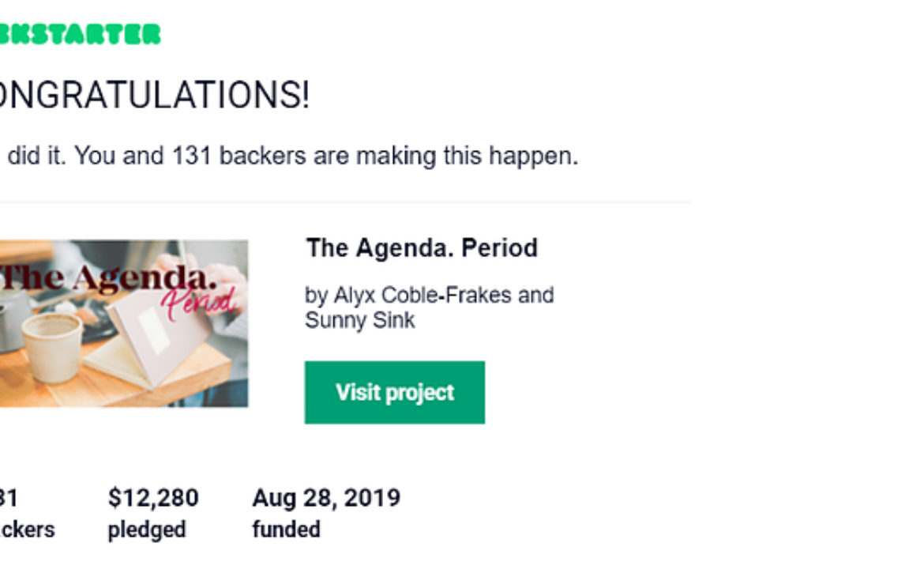924x573 pixels.
Task: Open the project thumbnail image
Action: [124, 323]
